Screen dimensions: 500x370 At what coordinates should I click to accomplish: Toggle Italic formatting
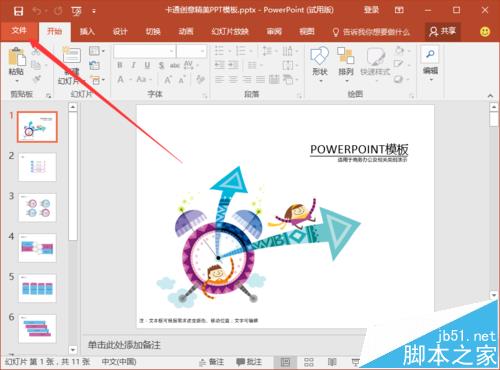point(133,65)
